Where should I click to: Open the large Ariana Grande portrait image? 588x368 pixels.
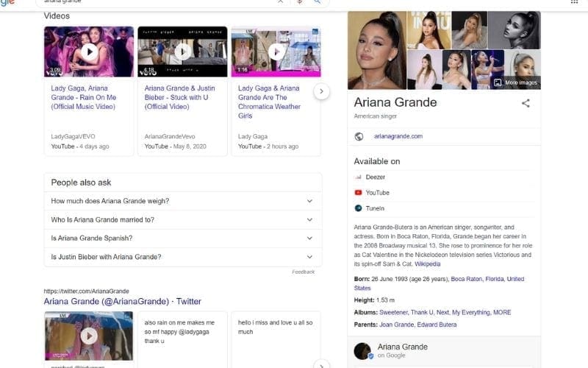377,50
